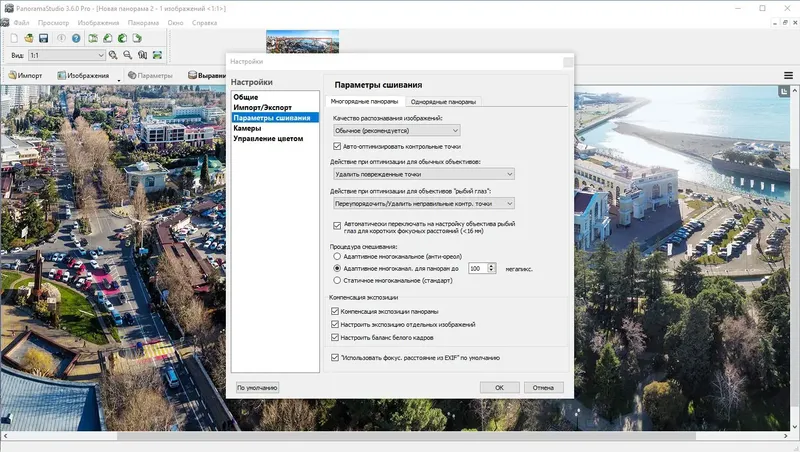
Task: Click the new project blank page icon
Action: 14,38
